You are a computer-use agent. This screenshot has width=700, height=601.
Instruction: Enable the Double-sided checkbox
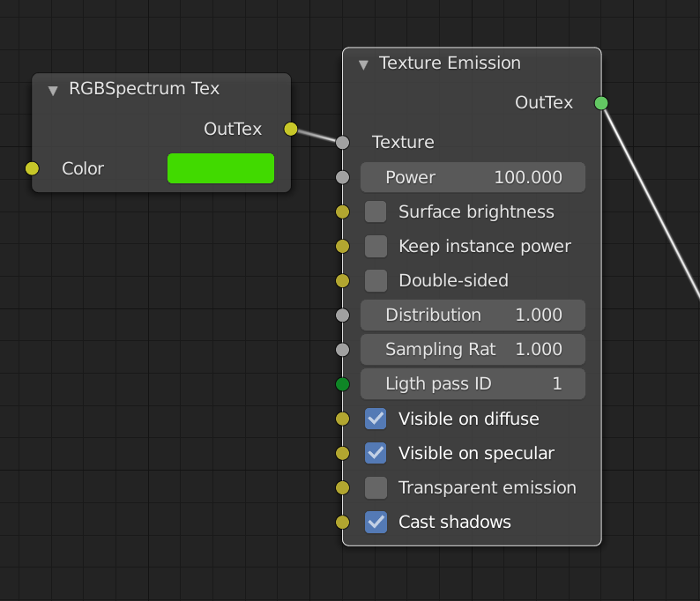(x=376, y=280)
